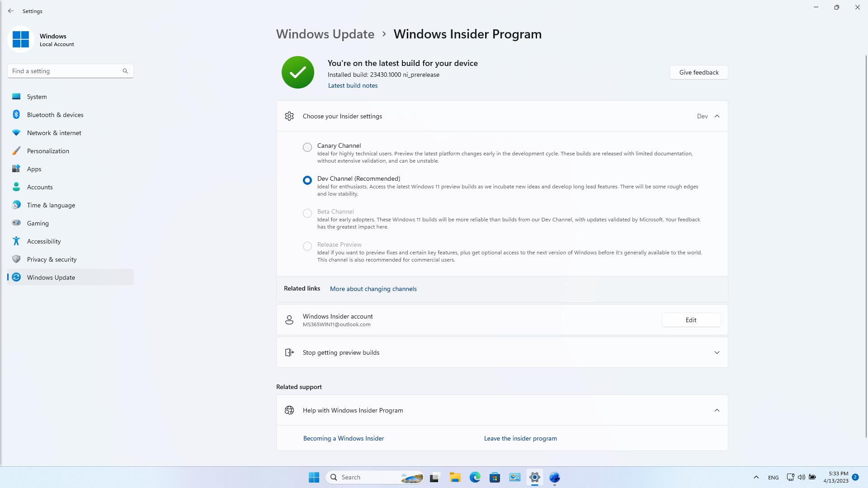
Task: Open volume control in system tray
Action: pyautogui.click(x=802, y=477)
